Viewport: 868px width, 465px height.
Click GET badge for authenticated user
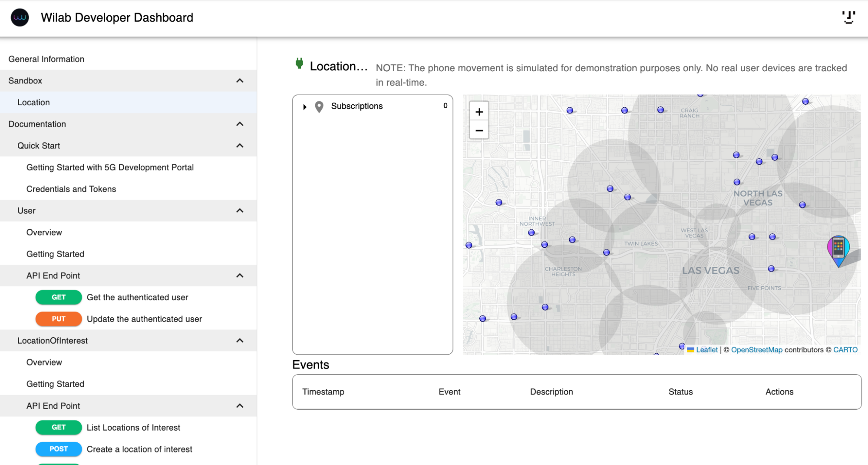[x=59, y=297]
